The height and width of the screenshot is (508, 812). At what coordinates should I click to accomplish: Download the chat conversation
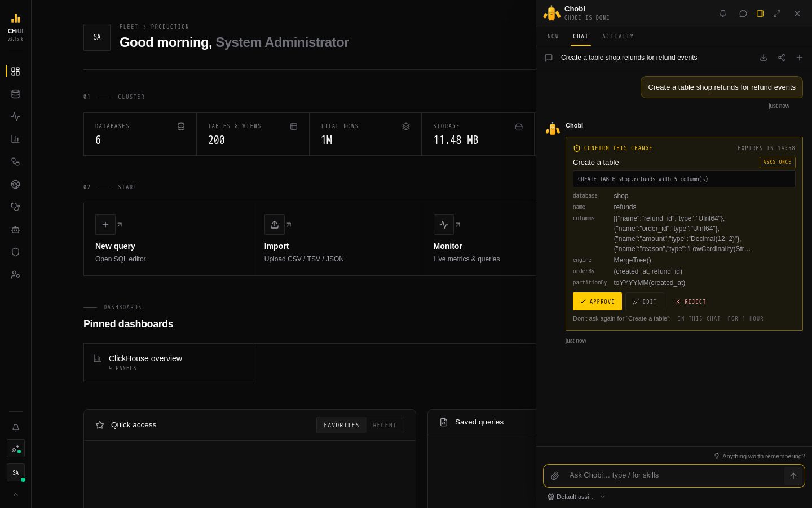tap(764, 58)
